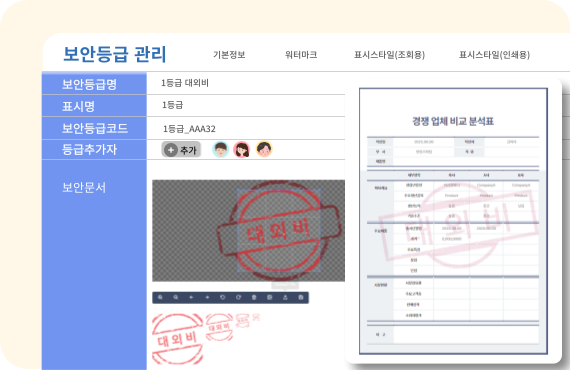Image resolution: width=570 pixels, height=370 pixels.
Task: Select the girl avatar with pink background
Action: 242,149
